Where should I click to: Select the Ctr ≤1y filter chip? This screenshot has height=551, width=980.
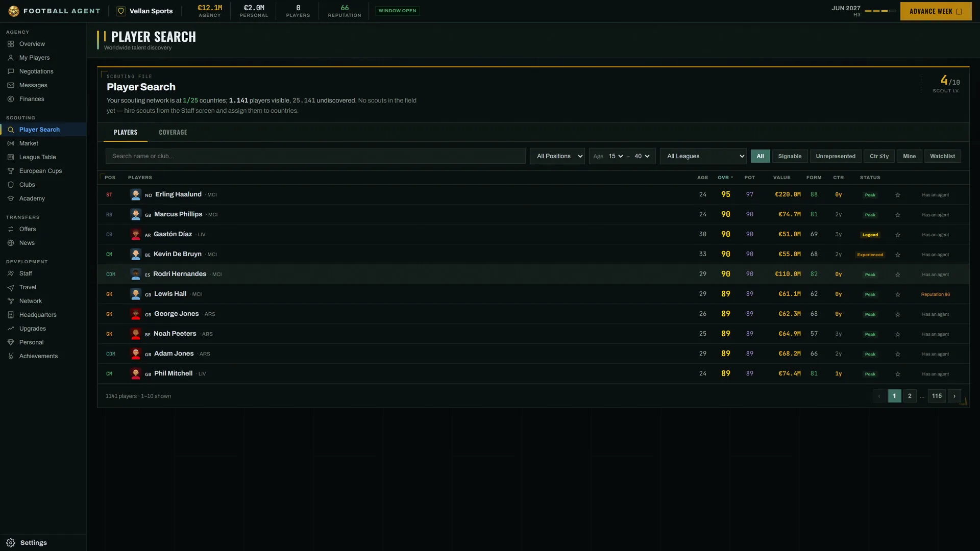(x=879, y=156)
